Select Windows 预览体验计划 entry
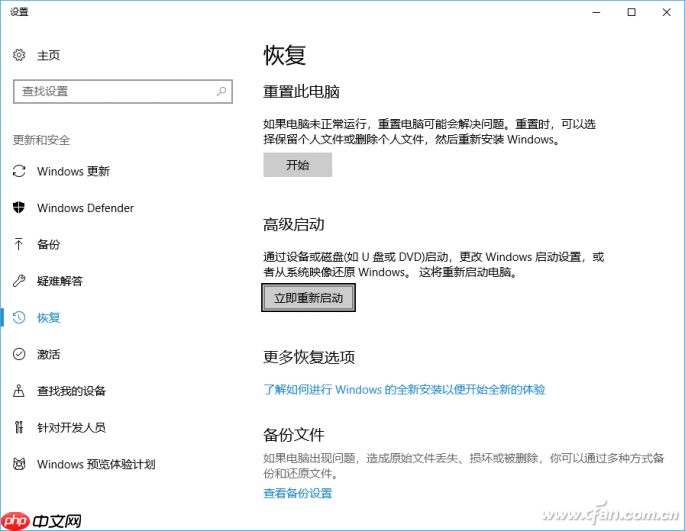The width and height of the screenshot is (685, 531). [x=96, y=464]
